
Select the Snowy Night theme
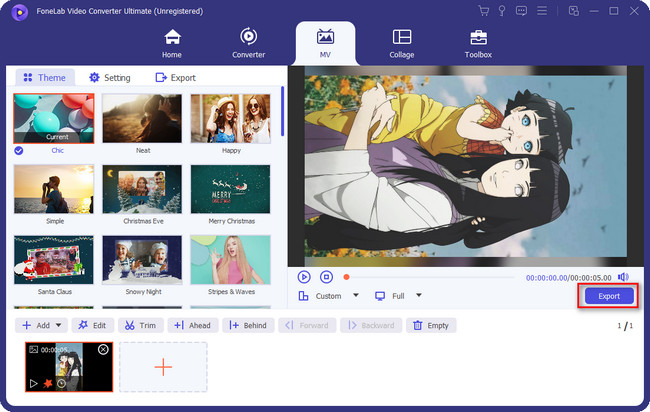(x=142, y=259)
